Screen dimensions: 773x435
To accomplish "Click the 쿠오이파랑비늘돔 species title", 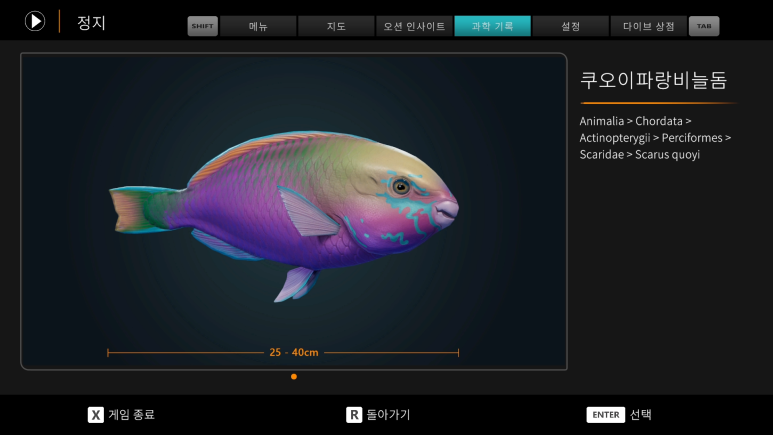I will (x=653, y=80).
